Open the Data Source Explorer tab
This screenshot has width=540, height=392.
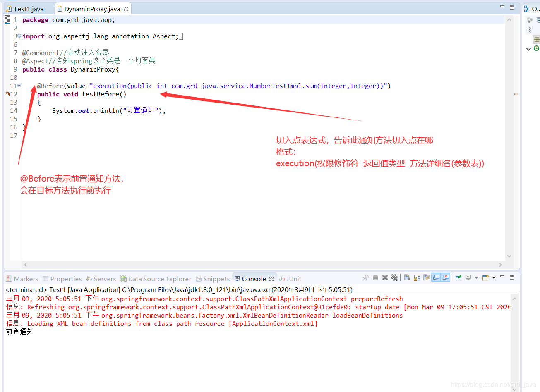coord(156,279)
